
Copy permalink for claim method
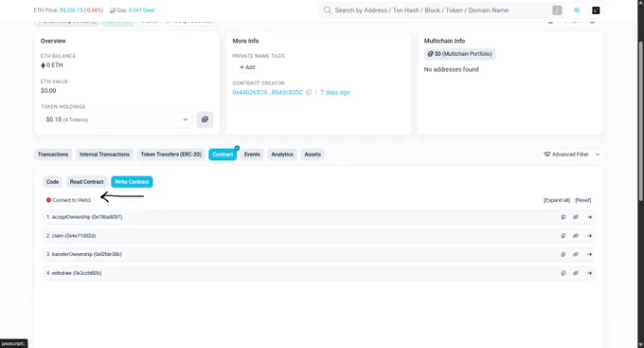[x=576, y=236]
